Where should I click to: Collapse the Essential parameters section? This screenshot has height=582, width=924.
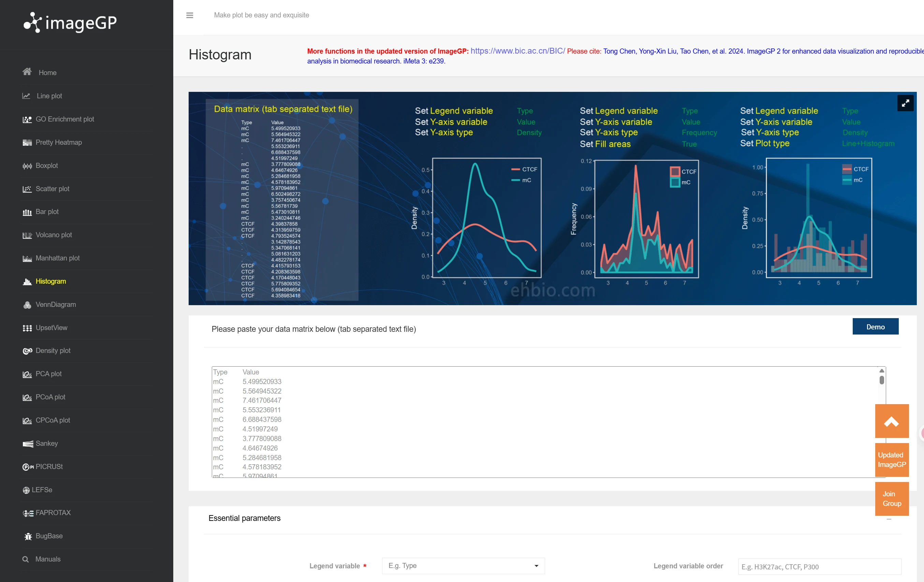coord(889,519)
